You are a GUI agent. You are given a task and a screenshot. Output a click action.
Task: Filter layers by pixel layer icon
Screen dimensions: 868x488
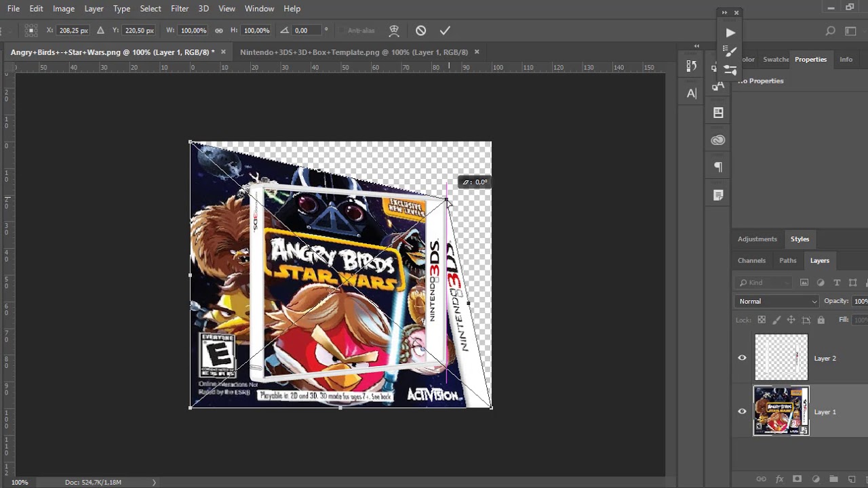tap(804, 283)
